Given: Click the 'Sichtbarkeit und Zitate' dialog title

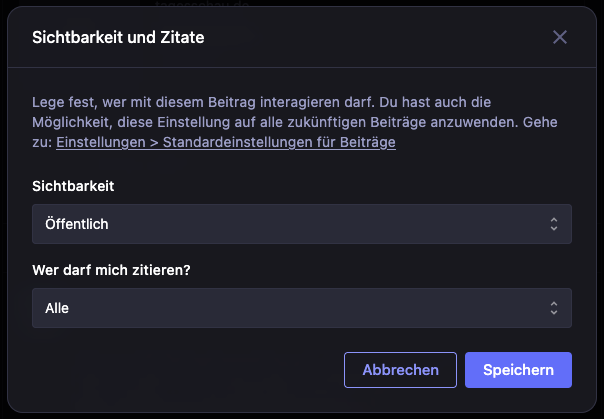Looking at the screenshot, I should 119,37.
